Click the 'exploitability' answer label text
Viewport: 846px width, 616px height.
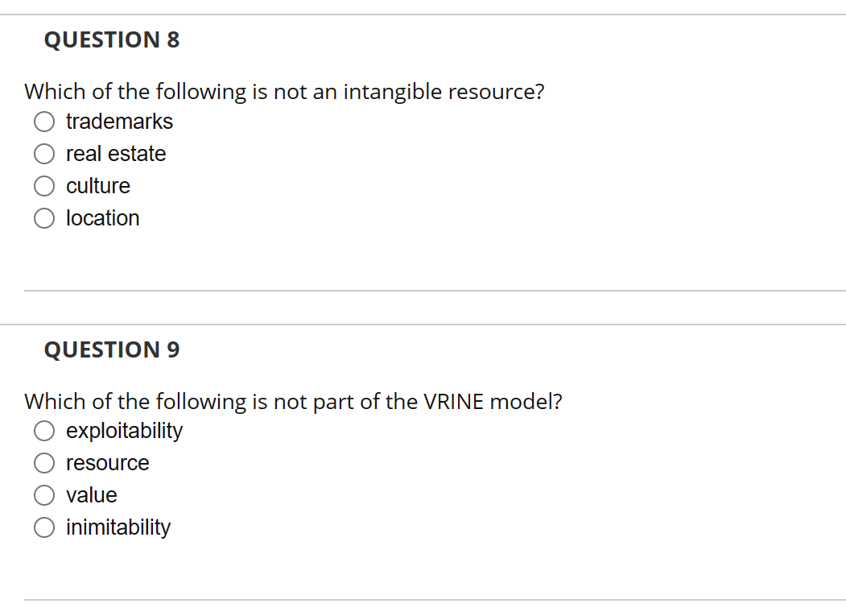(124, 431)
